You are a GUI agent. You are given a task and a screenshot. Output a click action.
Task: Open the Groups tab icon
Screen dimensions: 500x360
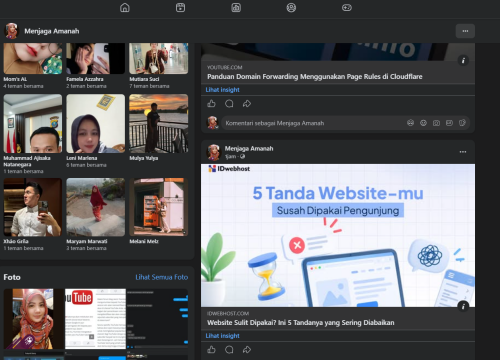point(291,7)
